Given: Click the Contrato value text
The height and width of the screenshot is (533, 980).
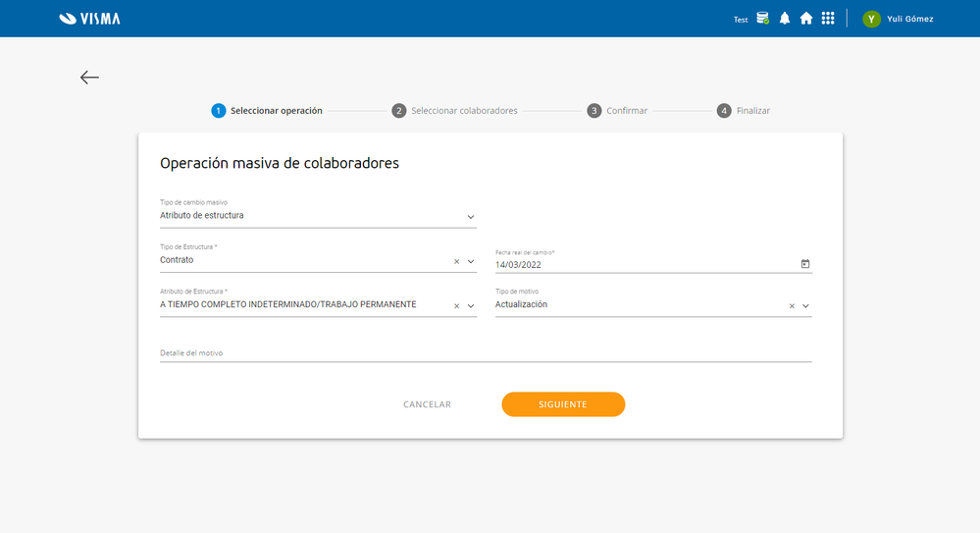Looking at the screenshot, I should click(x=177, y=259).
